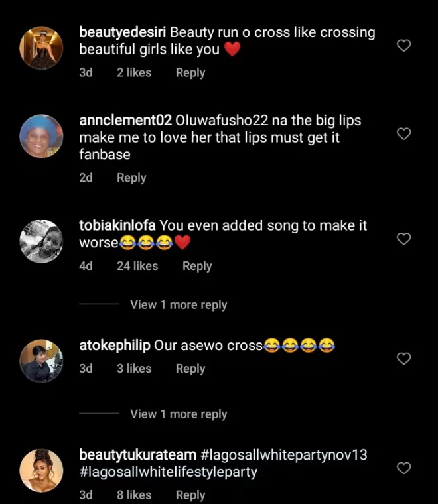Open the #lagosallwhitelifestyleparty hashtag
Screen dimensions: 438x504
pos(168,473)
